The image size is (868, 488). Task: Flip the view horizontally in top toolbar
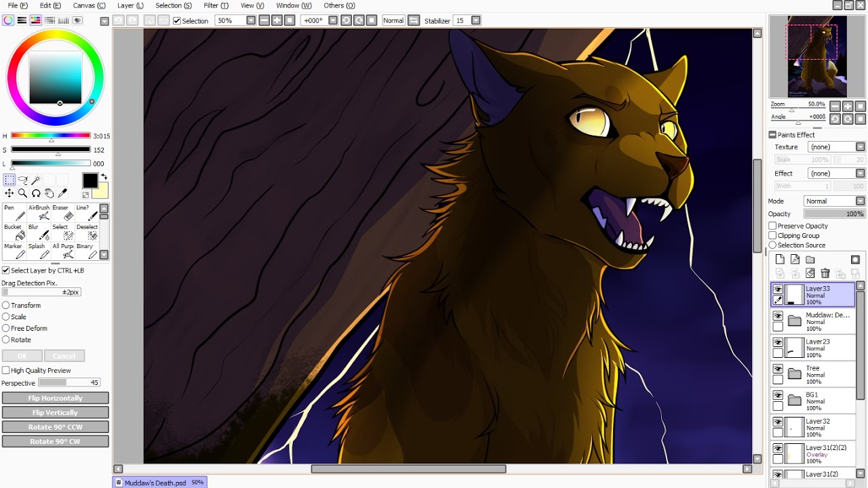[x=414, y=20]
